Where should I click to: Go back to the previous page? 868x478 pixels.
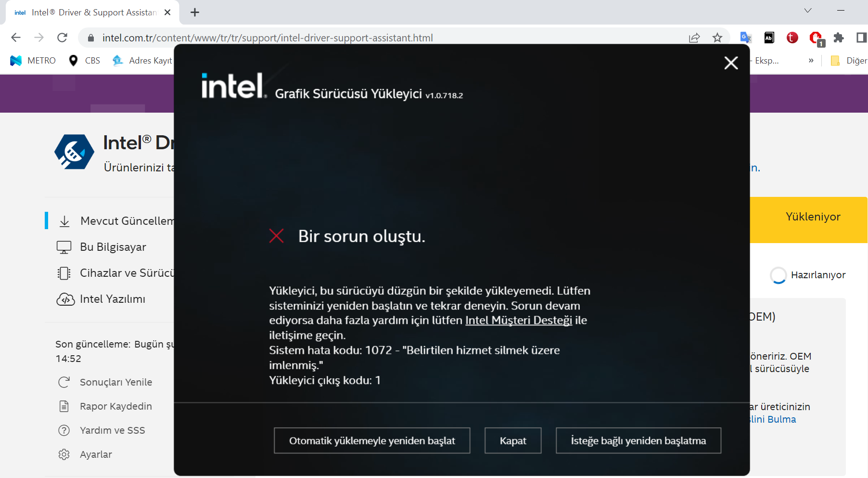tap(16, 38)
